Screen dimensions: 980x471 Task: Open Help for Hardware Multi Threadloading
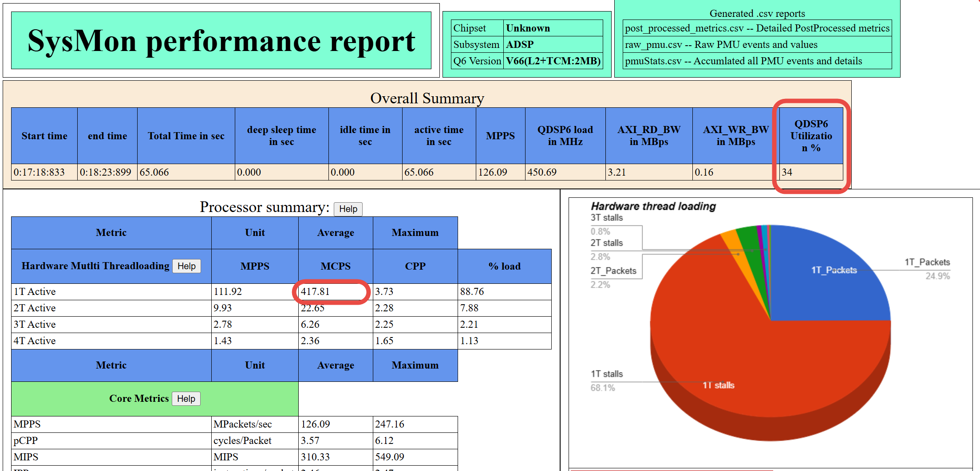[186, 266]
